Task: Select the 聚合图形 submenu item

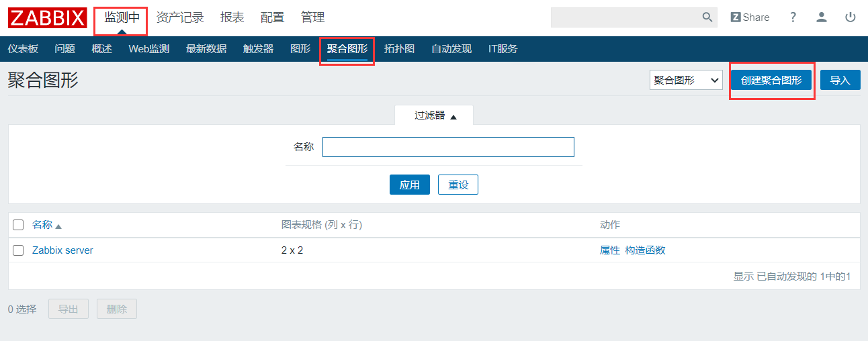Action: click(347, 49)
